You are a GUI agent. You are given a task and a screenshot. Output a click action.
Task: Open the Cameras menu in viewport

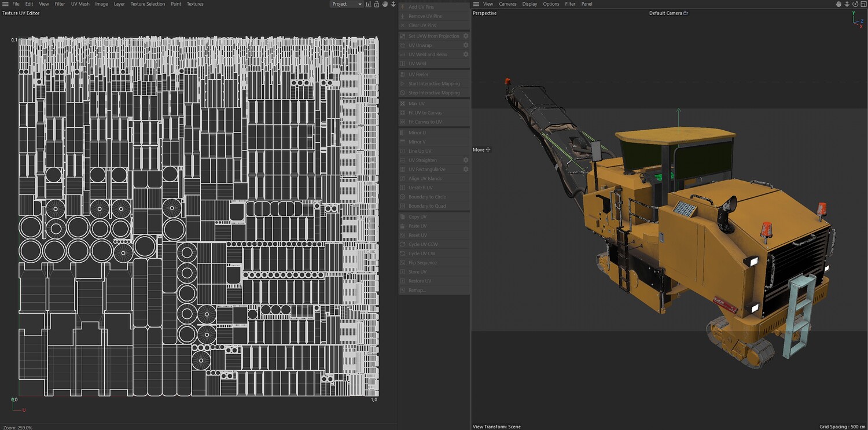pos(507,4)
